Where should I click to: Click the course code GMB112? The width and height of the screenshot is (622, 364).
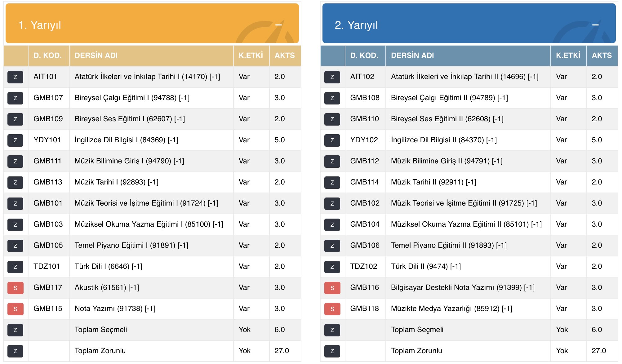click(364, 161)
